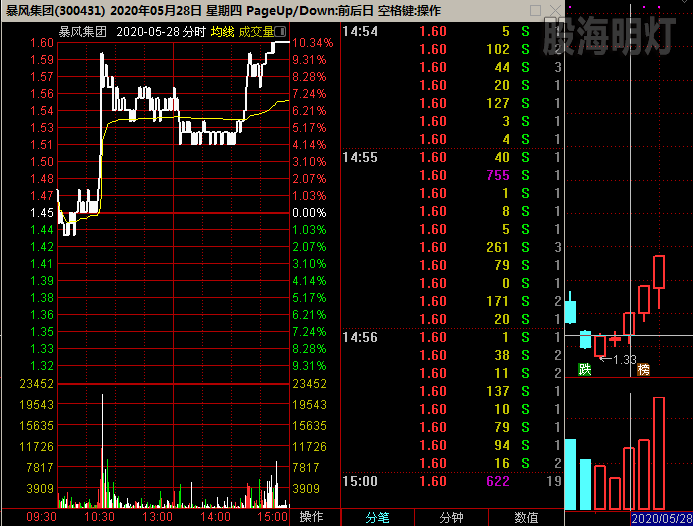Click the orange 榜 marker on the candlestick chart

pos(643,369)
